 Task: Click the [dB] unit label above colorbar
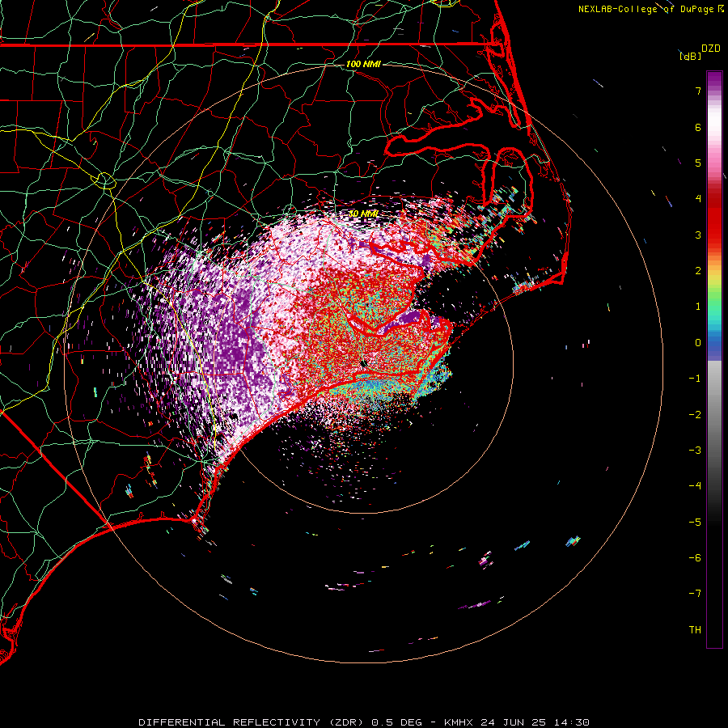click(691, 56)
